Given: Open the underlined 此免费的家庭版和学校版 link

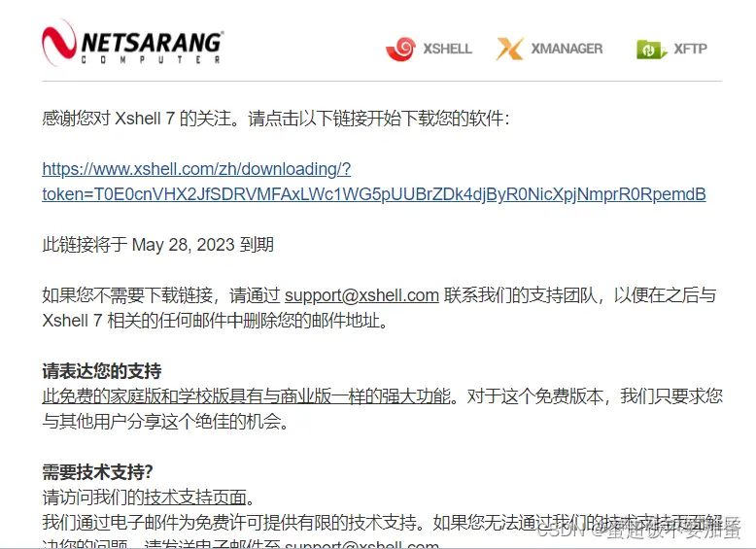Looking at the screenshot, I should 247,396.
